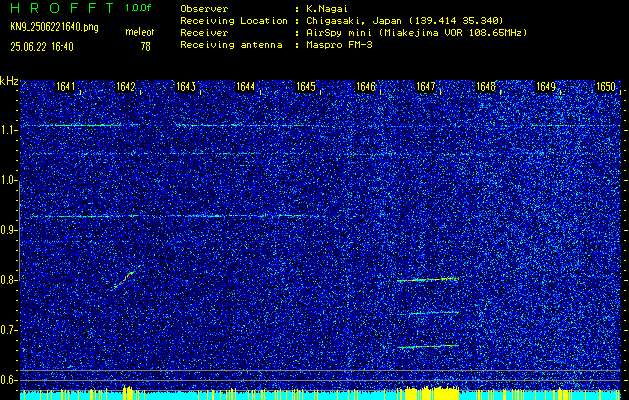
Task: Click the lowest echo line near 0.67 kHz at 1647
Action: click(428, 346)
